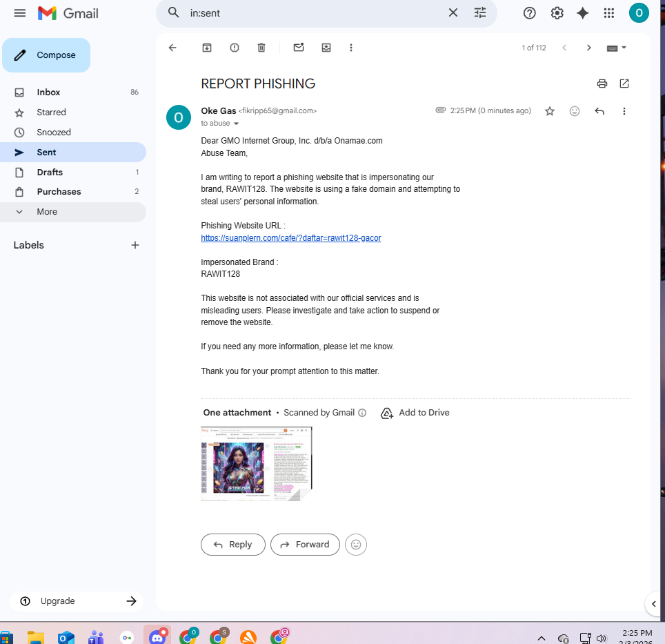The image size is (665, 644).
Task: Open the Google apps grid
Action: coord(609,13)
